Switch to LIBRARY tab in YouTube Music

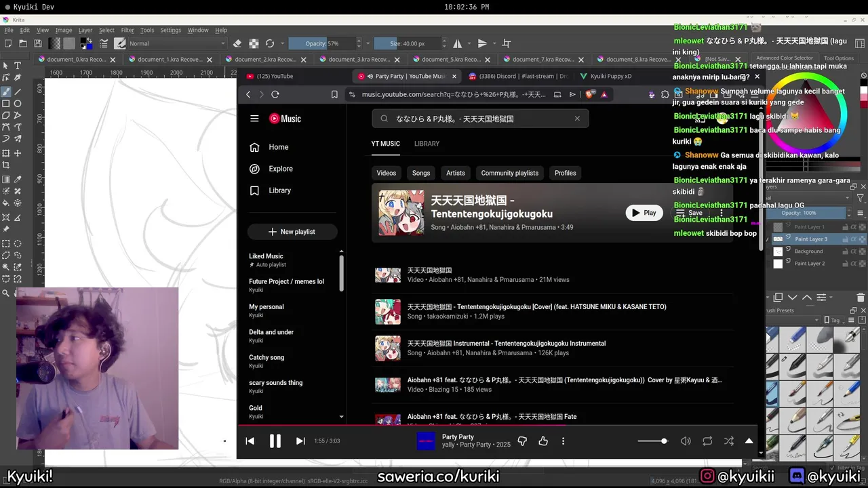click(x=427, y=144)
